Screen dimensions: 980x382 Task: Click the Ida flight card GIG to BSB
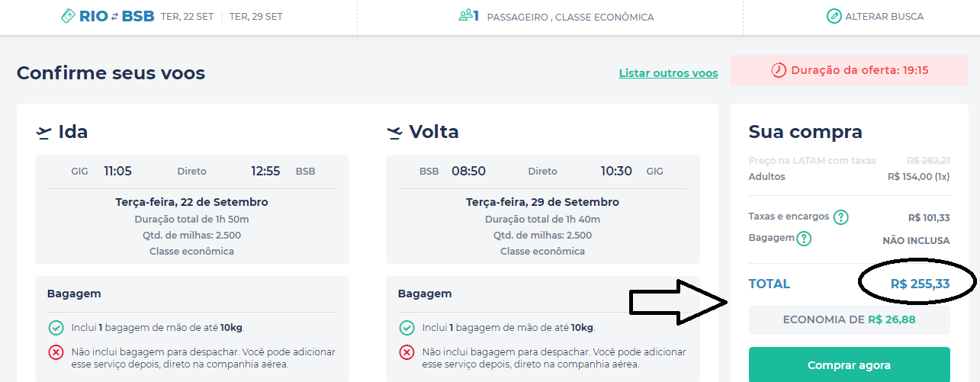point(192,209)
